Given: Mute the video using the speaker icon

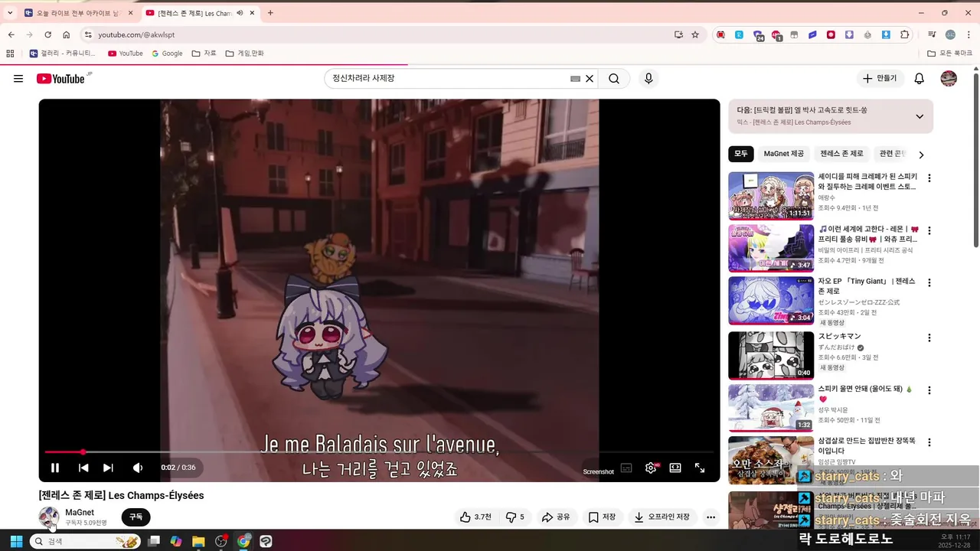Looking at the screenshot, I should coord(138,468).
